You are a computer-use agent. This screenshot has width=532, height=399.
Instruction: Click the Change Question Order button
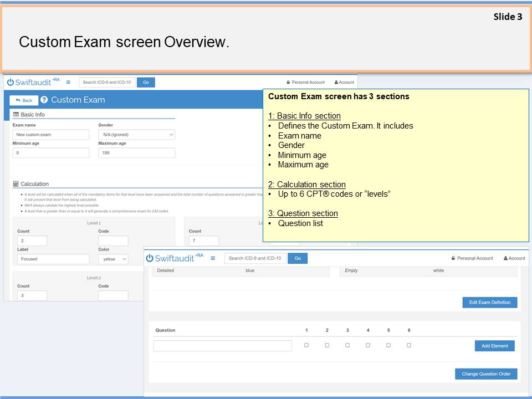click(x=486, y=374)
